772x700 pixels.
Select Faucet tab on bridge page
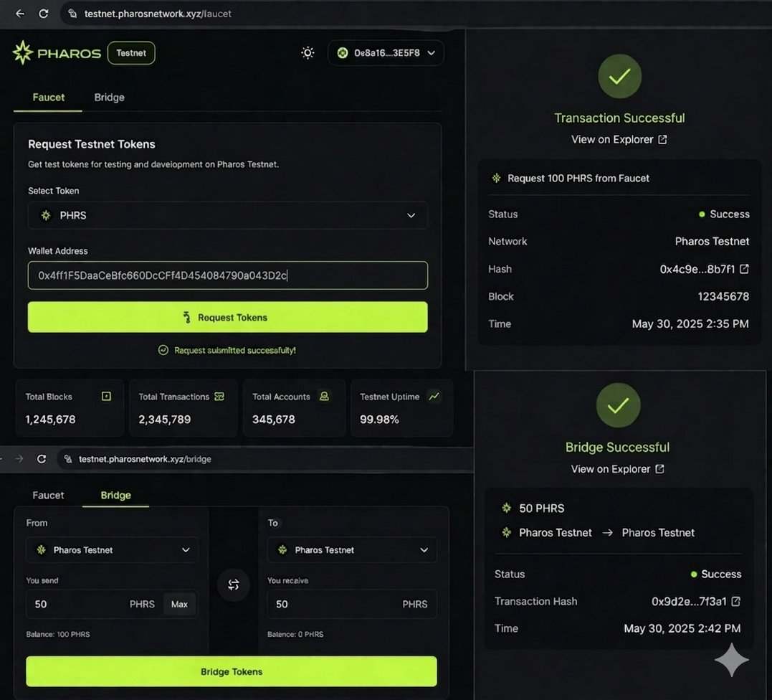[48, 495]
